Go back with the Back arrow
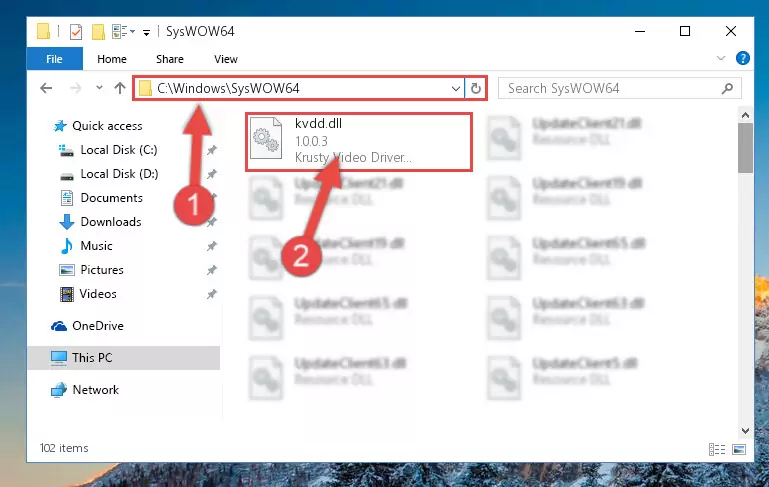This screenshot has height=487, width=769. (46, 88)
